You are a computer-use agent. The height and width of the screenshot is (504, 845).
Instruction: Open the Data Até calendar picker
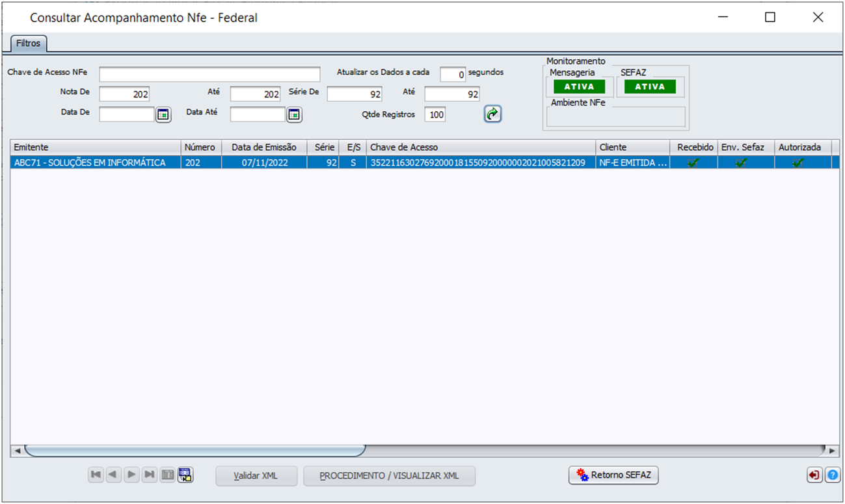click(294, 114)
